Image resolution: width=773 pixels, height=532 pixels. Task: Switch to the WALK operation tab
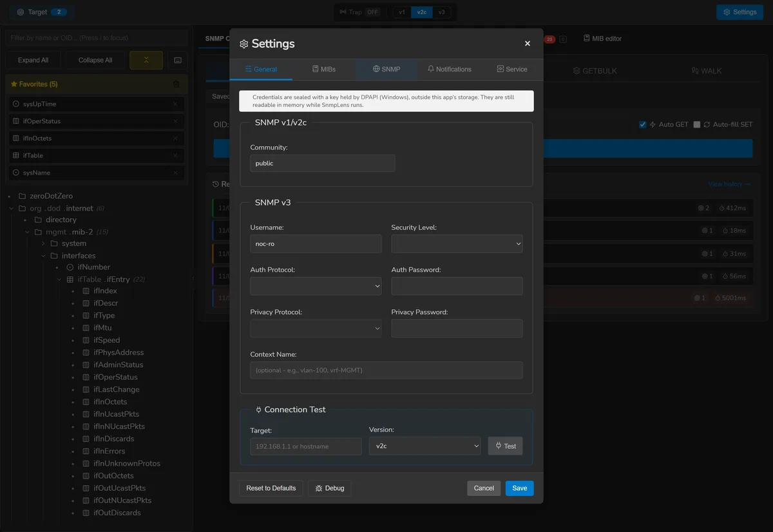pyautogui.click(x=706, y=71)
